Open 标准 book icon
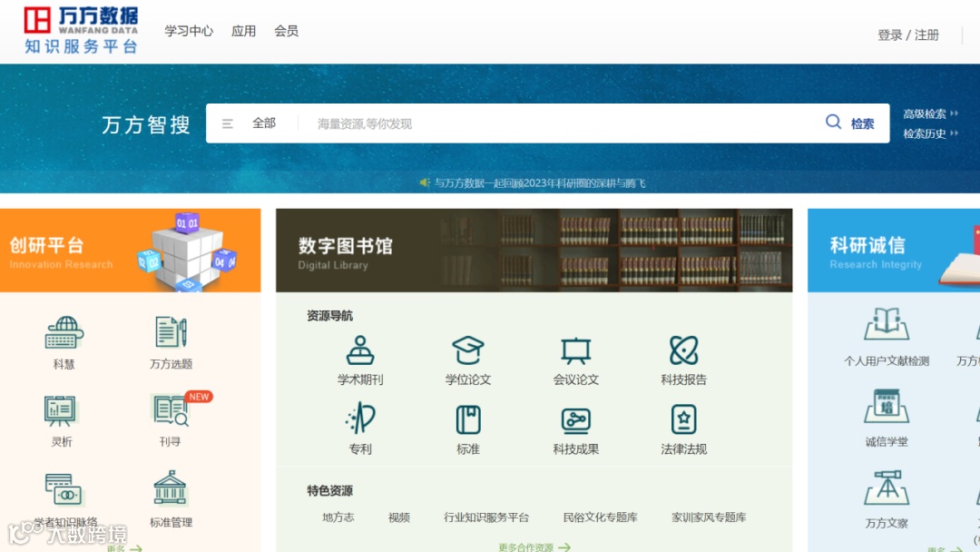 coord(468,419)
